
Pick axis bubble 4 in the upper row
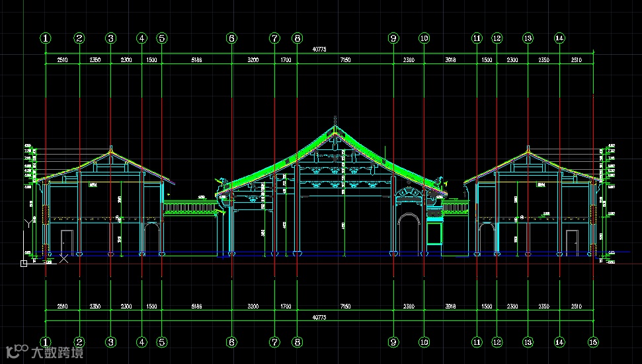(x=141, y=38)
